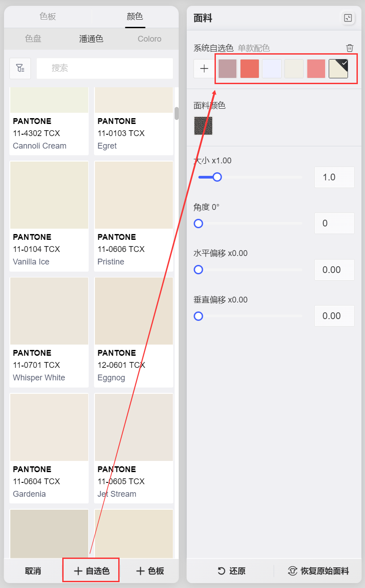Image resolution: width=365 pixels, height=588 pixels.
Task: Click 恢复原始面料 restore button
Action: (318, 571)
